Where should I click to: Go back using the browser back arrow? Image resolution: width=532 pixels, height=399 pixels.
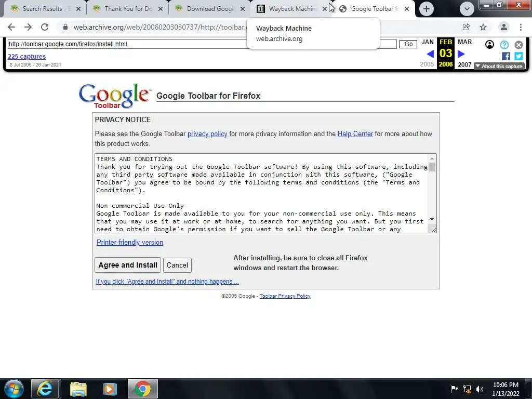[11, 27]
